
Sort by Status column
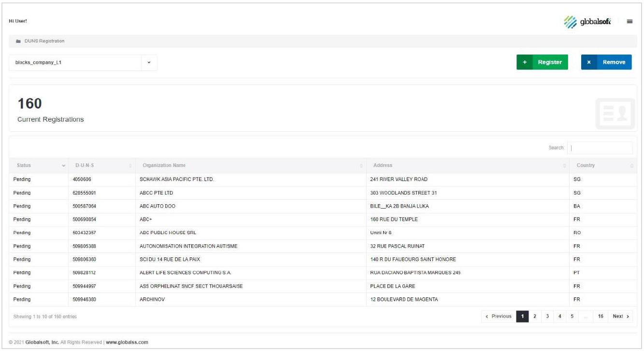coord(39,166)
